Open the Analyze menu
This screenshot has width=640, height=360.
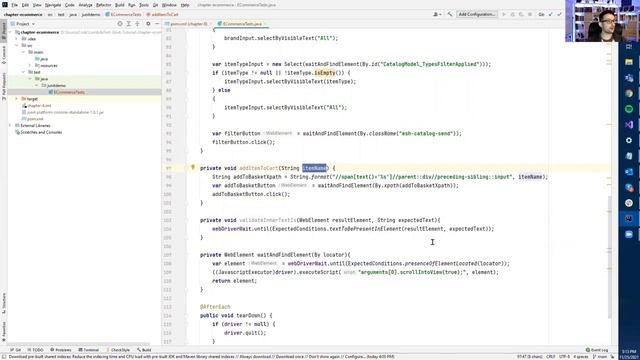click(85, 5)
